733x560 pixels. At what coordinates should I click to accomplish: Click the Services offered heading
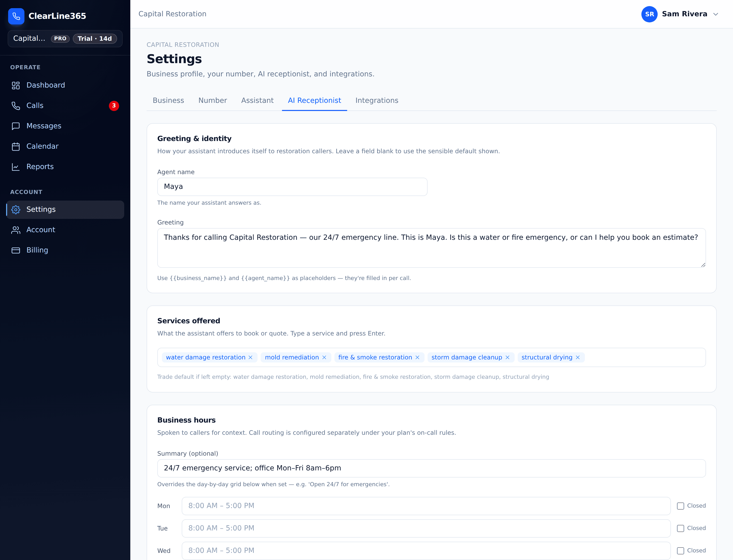pos(189,321)
